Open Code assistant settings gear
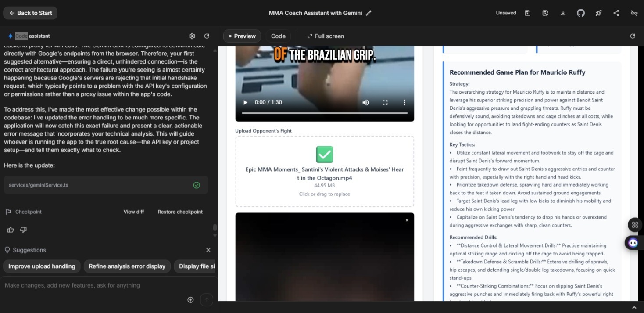This screenshot has width=644, height=313. point(192,36)
